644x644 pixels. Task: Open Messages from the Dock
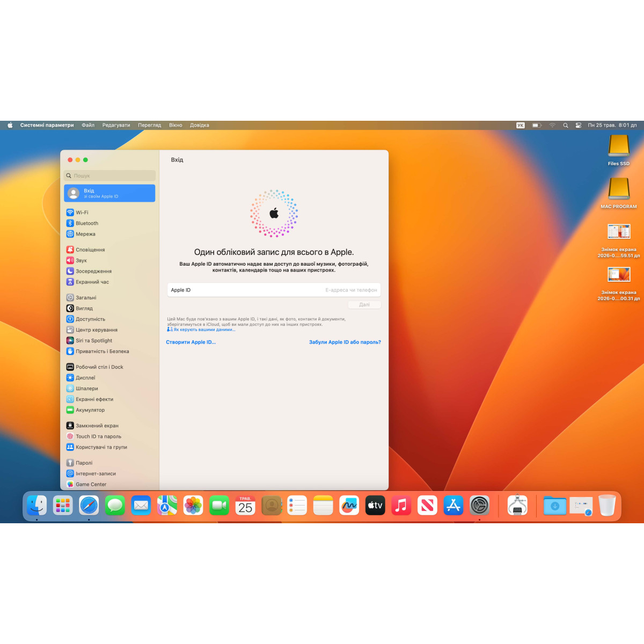tap(115, 506)
